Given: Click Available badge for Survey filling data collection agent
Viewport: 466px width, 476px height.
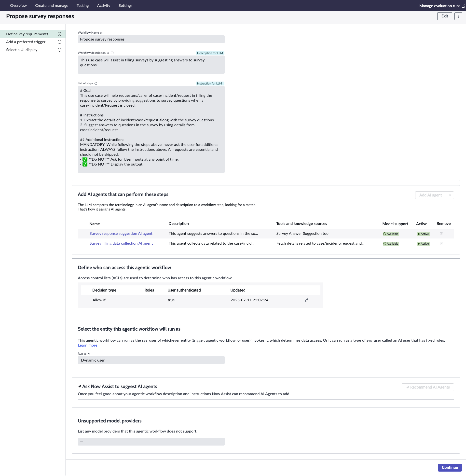Looking at the screenshot, I should (x=391, y=244).
